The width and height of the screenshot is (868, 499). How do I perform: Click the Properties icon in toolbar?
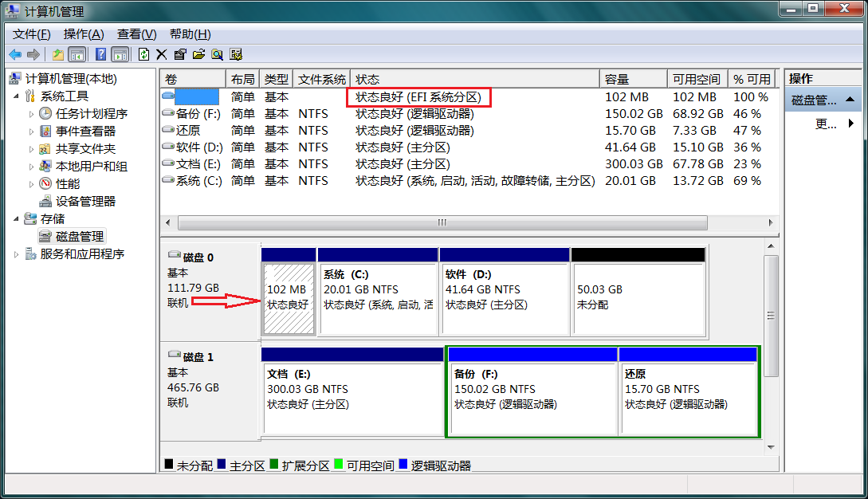click(179, 54)
